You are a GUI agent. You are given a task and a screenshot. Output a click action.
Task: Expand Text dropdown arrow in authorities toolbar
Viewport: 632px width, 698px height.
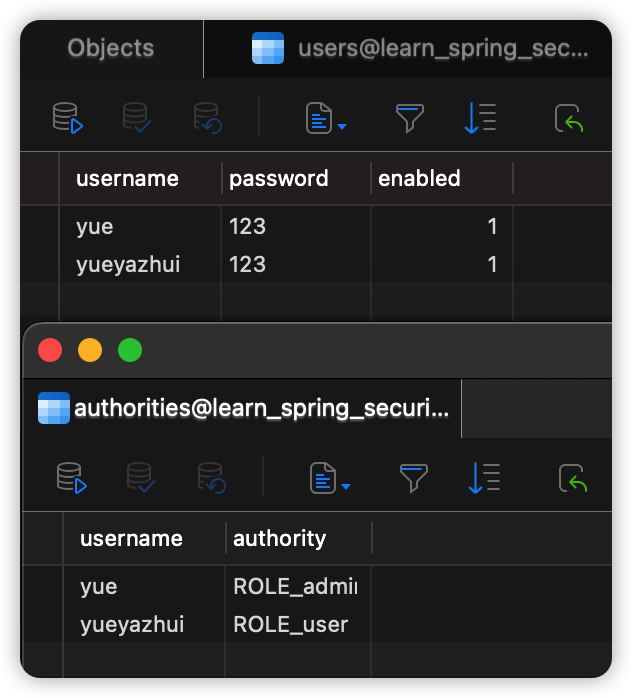[346, 487]
